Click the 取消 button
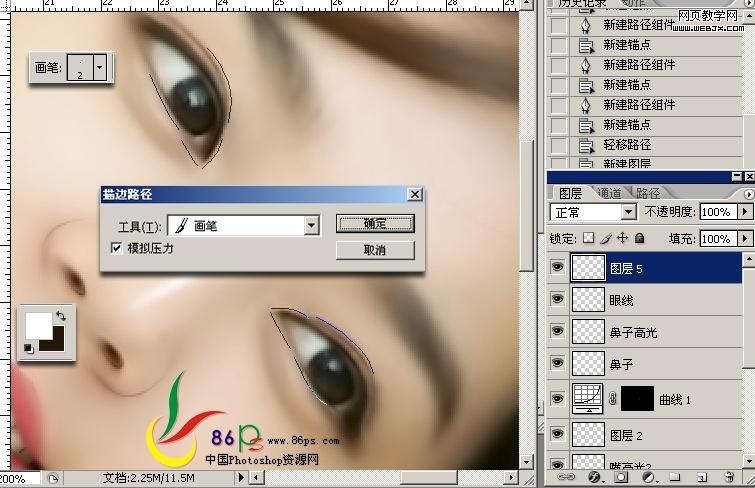This screenshot has width=755, height=488. [x=375, y=249]
